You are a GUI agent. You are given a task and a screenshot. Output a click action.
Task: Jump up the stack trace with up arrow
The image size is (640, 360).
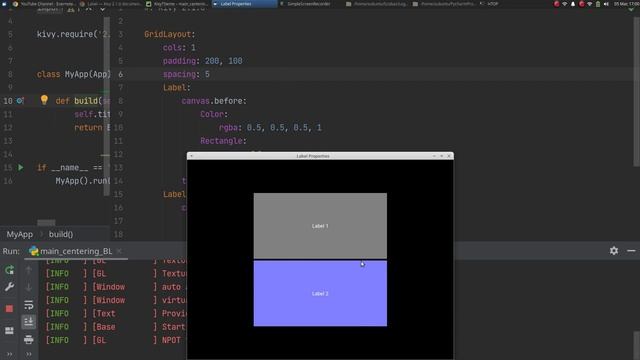click(29, 270)
